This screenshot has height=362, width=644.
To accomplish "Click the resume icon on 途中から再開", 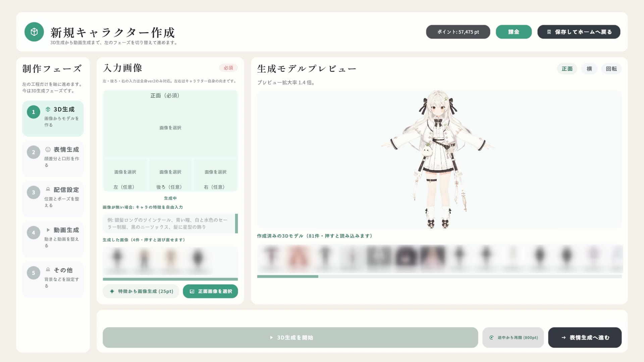I will point(491,338).
